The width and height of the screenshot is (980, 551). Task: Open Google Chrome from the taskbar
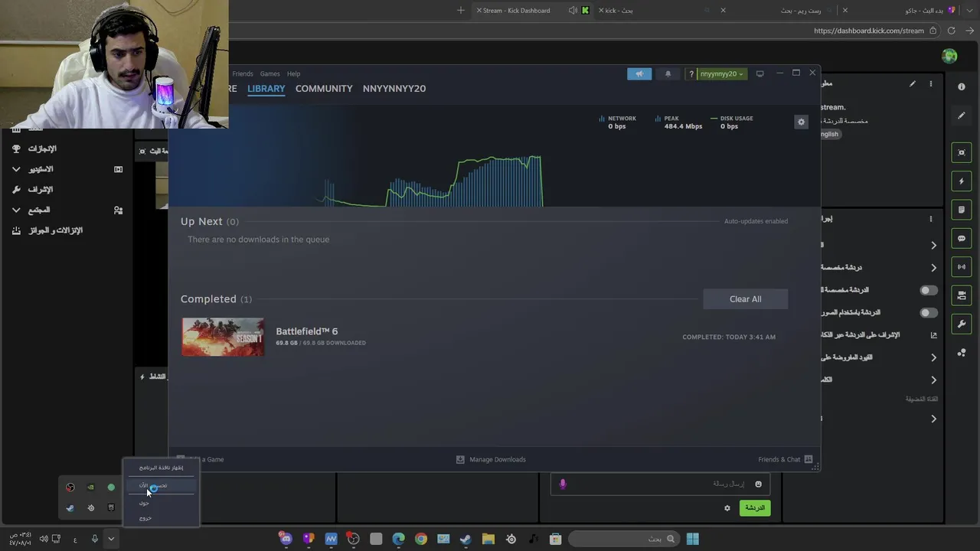(x=421, y=539)
